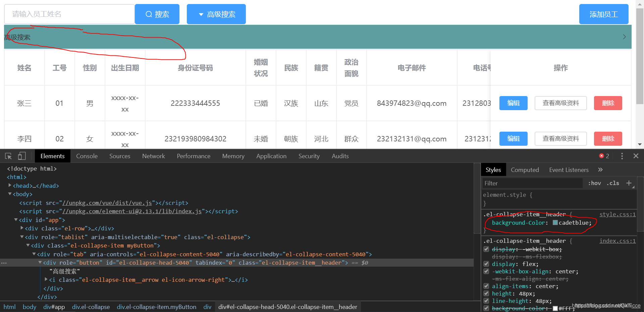Open the Sources tab
Image resolution: width=644 pixels, height=312 pixels.
pyautogui.click(x=120, y=156)
